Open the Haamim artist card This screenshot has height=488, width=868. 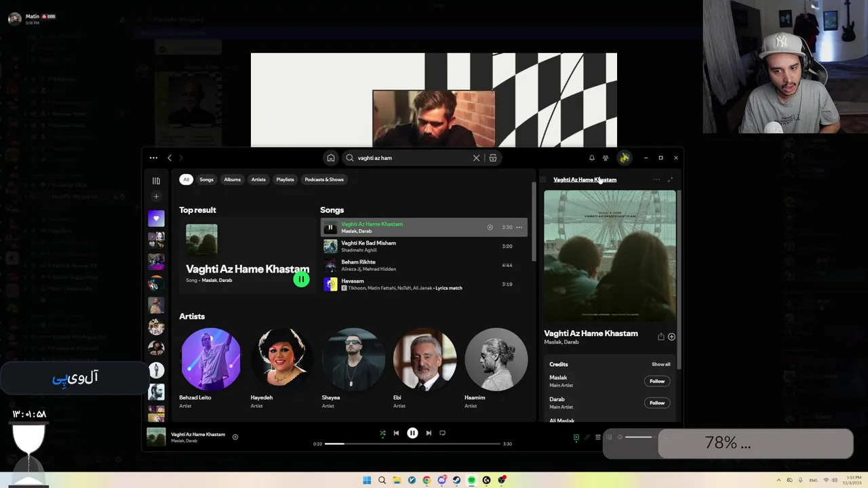pyautogui.click(x=496, y=368)
